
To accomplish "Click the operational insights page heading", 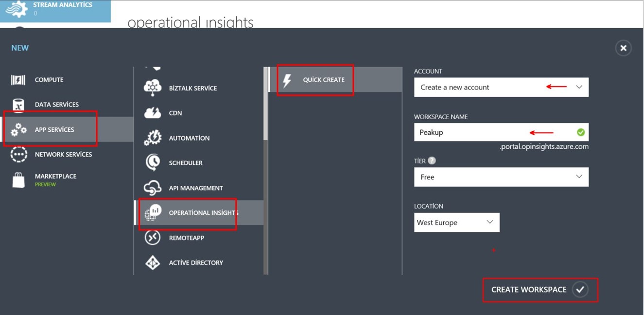I will (x=191, y=22).
